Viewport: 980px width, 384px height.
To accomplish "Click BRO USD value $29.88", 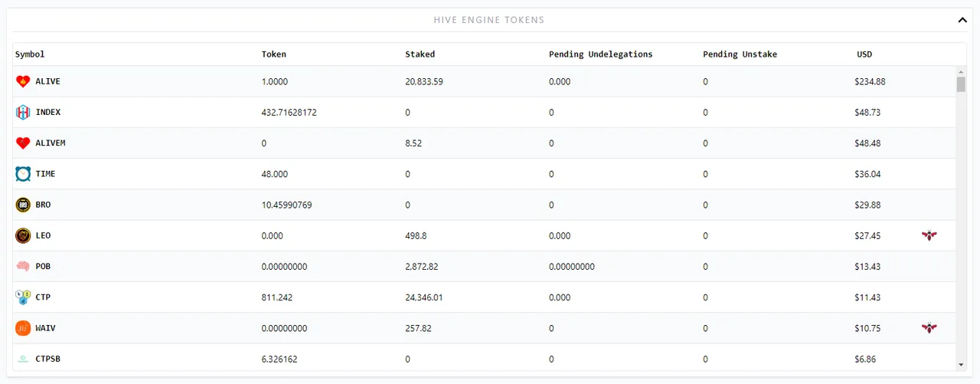I will click(868, 205).
